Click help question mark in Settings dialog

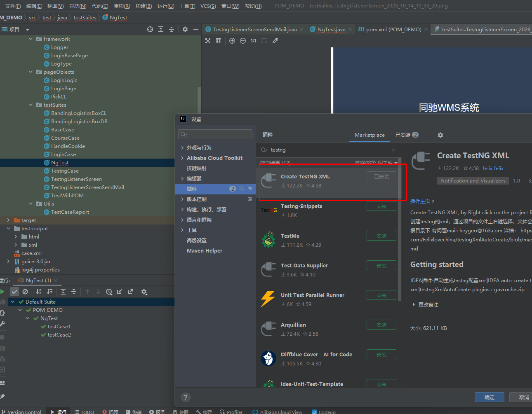(186, 397)
